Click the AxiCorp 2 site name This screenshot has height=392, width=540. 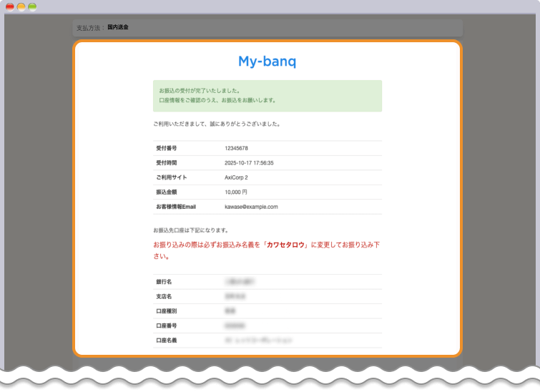coord(236,177)
